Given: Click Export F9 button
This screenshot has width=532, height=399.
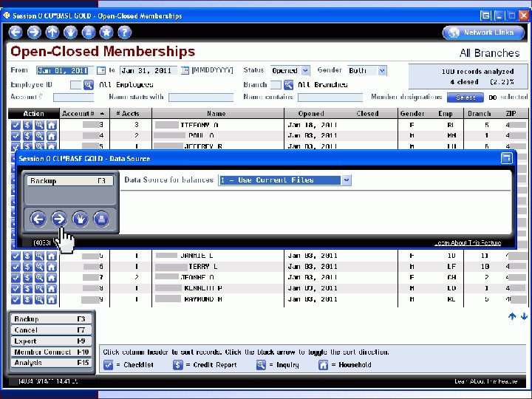Looking at the screenshot, I should point(51,341).
